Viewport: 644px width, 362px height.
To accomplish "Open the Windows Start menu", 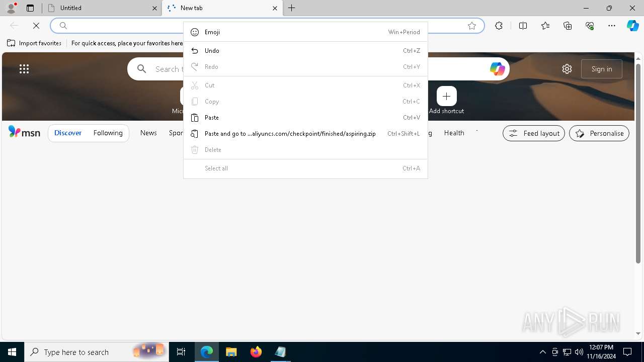I will (x=12, y=352).
